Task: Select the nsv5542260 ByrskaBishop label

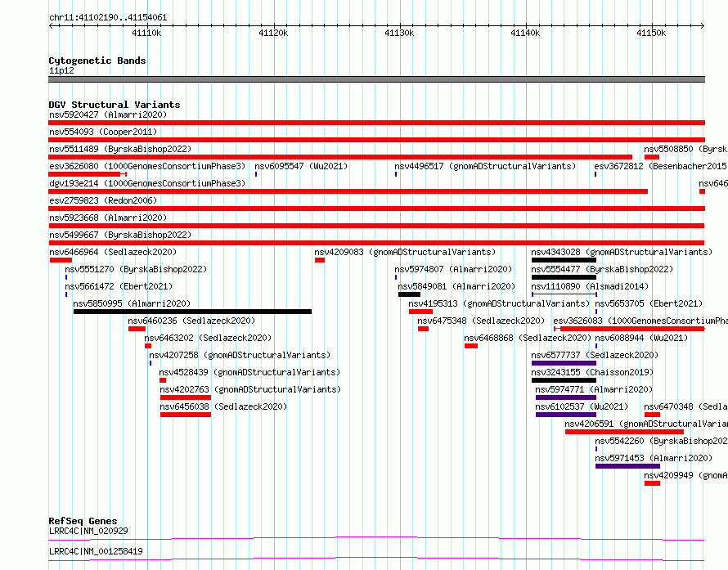Action: [661, 441]
